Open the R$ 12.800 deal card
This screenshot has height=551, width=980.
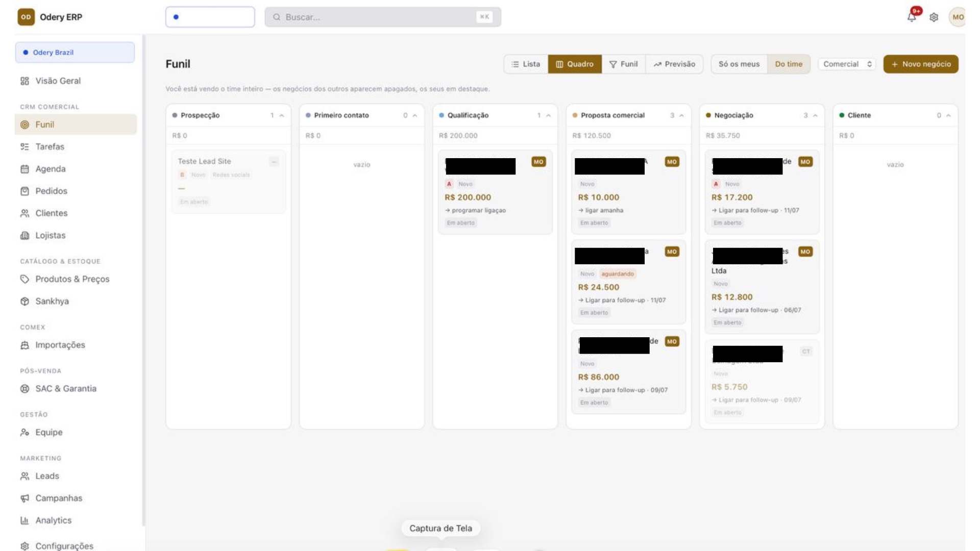tap(762, 287)
